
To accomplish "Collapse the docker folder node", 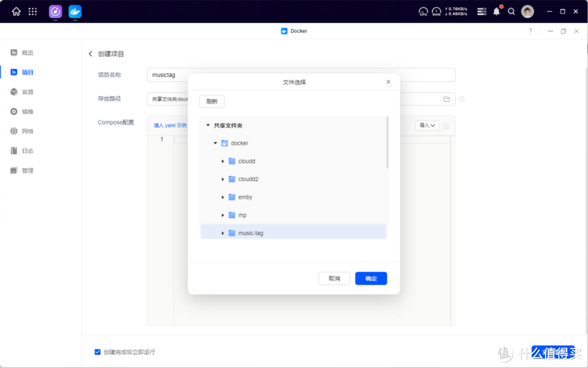I will point(215,143).
